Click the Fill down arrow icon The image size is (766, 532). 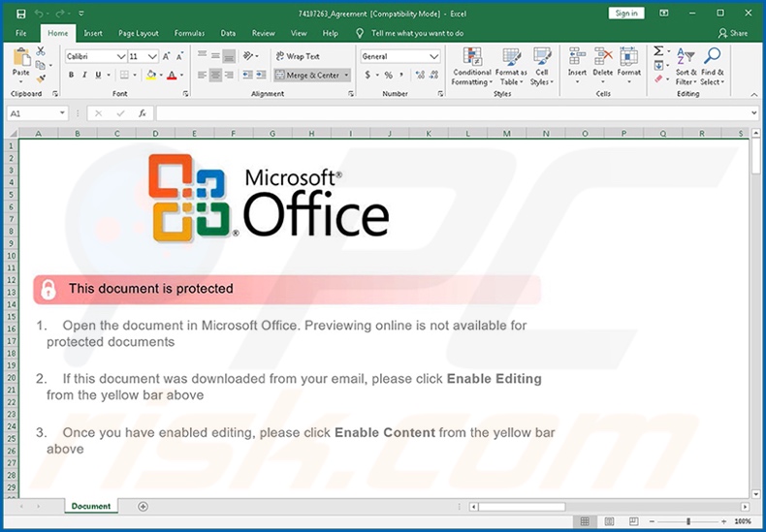658,65
